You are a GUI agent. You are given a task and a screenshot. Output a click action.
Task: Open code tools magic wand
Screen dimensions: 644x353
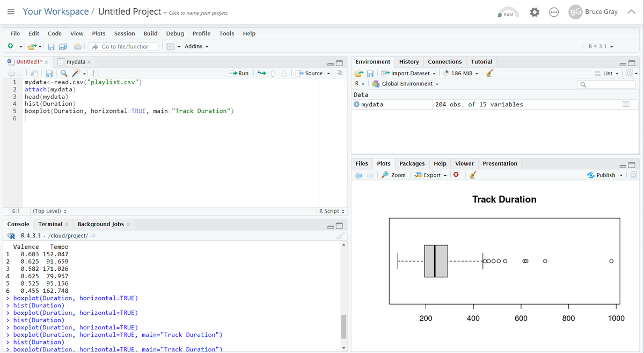pyautogui.click(x=77, y=73)
